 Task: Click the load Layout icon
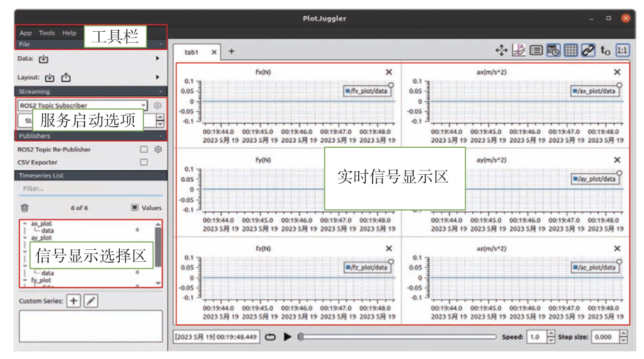pos(50,77)
